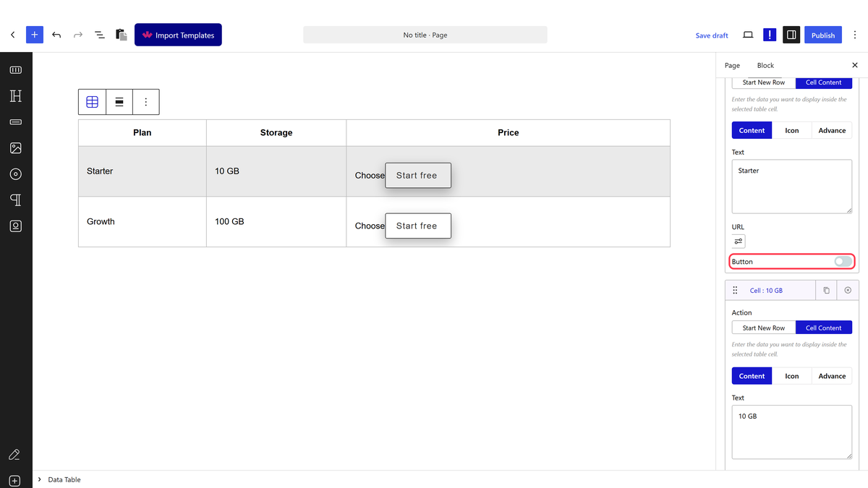Switch to the Page tab
This screenshot has height=488, width=868.
[x=732, y=65]
